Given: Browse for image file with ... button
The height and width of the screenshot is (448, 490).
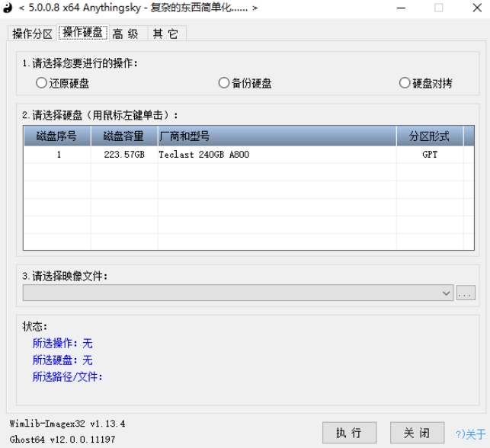Looking at the screenshot, I should pos(466,293).
